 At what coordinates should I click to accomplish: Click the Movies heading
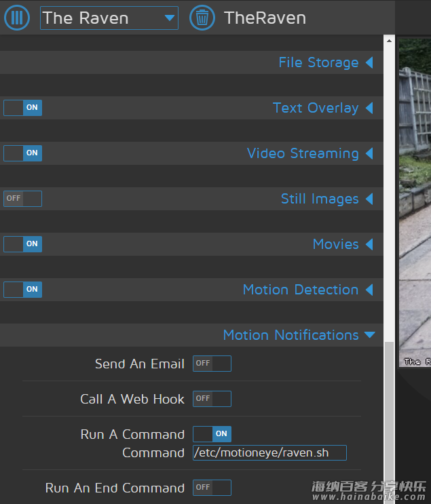click(336, 244)
